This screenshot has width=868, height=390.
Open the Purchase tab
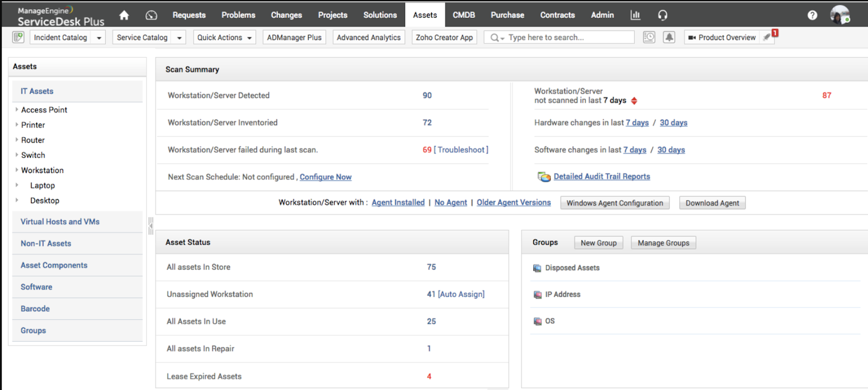click(x=507, y=15)
